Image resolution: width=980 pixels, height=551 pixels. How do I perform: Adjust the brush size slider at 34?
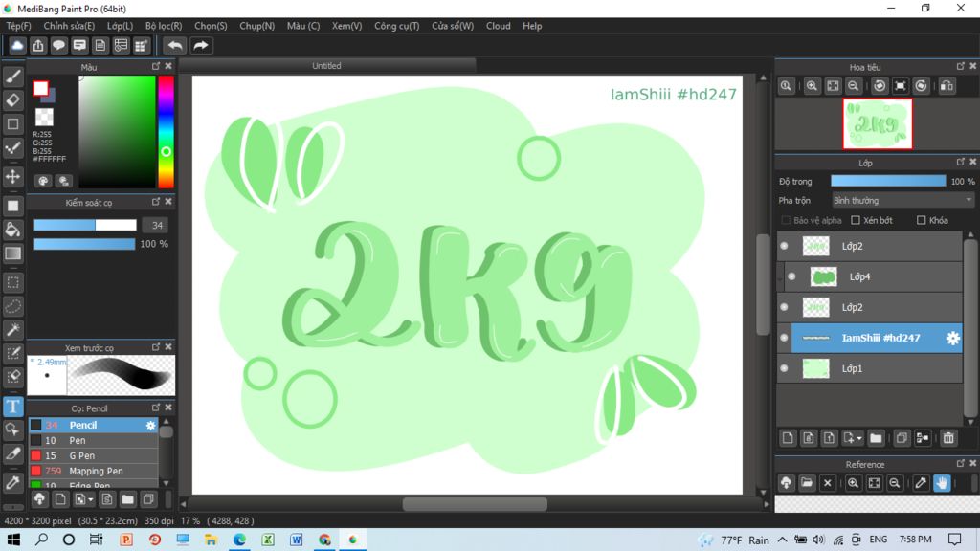85,225
